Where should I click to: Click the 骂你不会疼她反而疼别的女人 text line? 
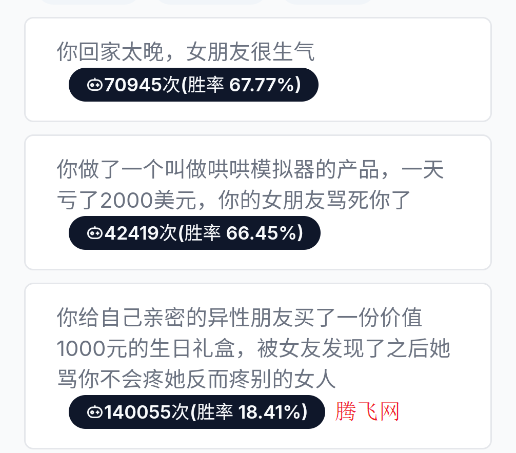coord(196,379)
